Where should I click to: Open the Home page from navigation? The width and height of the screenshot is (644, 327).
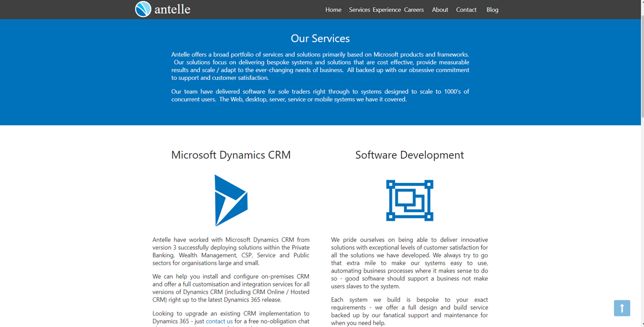tap(333, 10)
